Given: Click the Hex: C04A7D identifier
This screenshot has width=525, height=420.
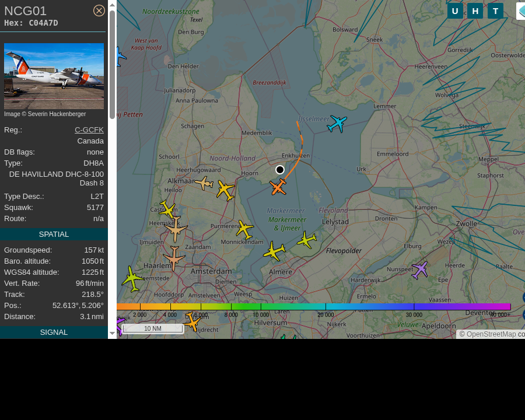Looking at the screenshot, I should click(x=31, y=23).
